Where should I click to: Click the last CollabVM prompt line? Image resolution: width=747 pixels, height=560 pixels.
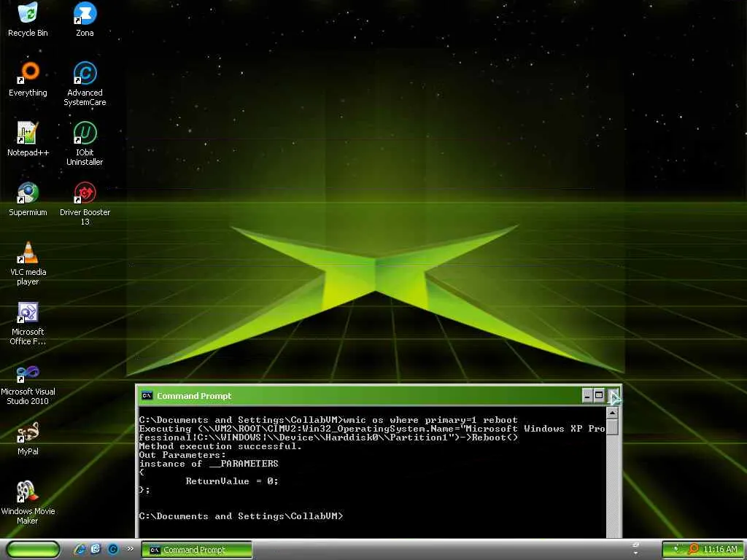241,516
